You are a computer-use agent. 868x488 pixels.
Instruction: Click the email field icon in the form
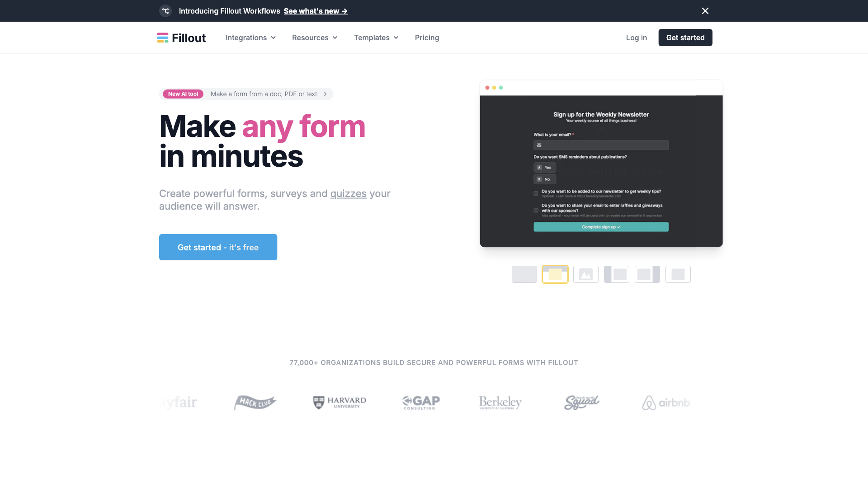pos(539,145)
